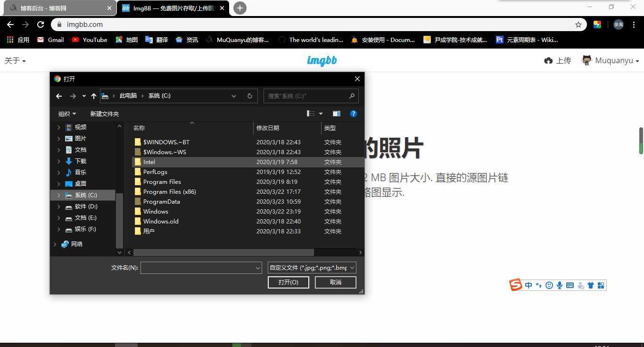Open the Sogou soft keyboard
This screenshot has width=644, height=347.
[570, 285]
